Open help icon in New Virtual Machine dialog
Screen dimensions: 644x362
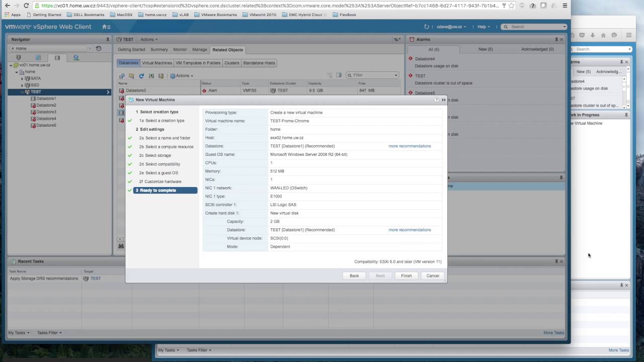pos(436,100)
